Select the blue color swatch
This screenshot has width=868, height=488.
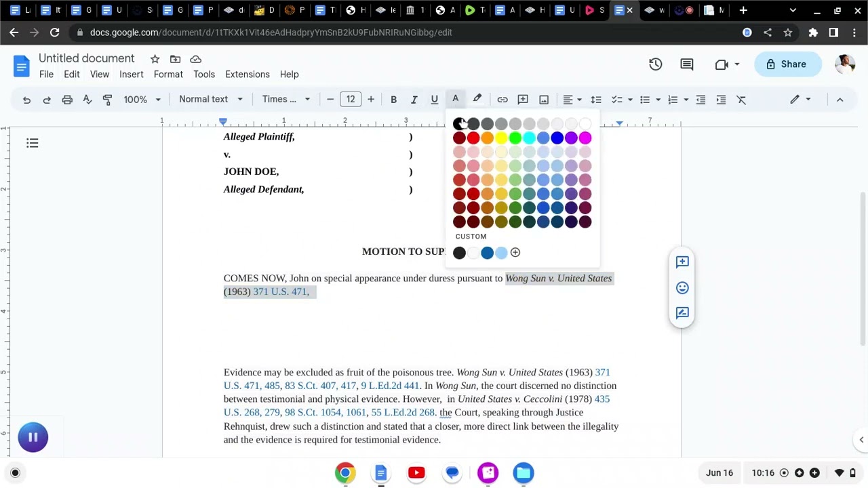(557, 138)
